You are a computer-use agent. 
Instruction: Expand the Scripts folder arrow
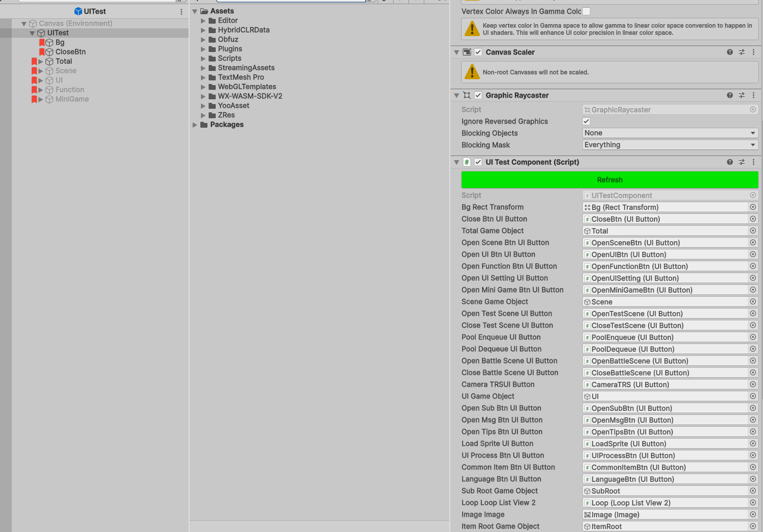pyautogui.click(x=203, y=59)
